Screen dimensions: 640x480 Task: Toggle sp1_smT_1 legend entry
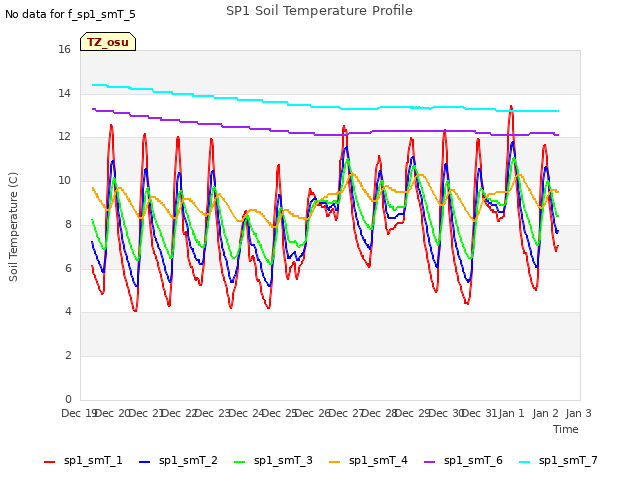pyautogui.click(x=83, y=460)
